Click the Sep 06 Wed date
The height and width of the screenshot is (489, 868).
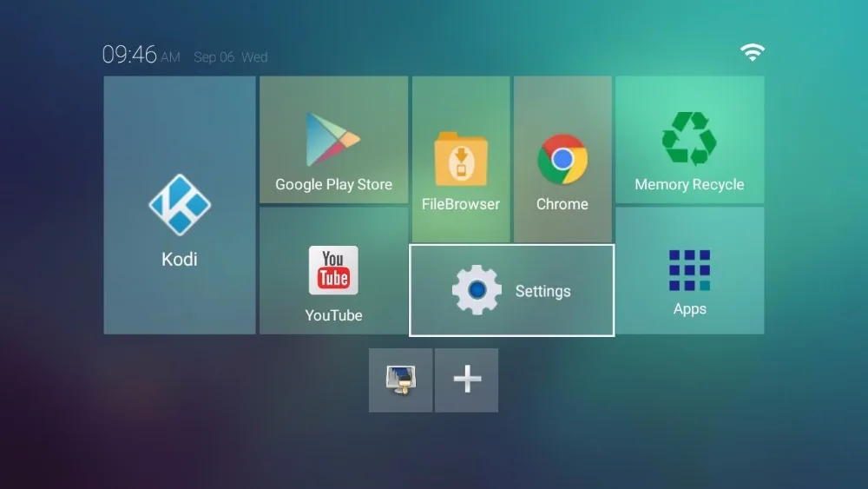tap(231, 57)
